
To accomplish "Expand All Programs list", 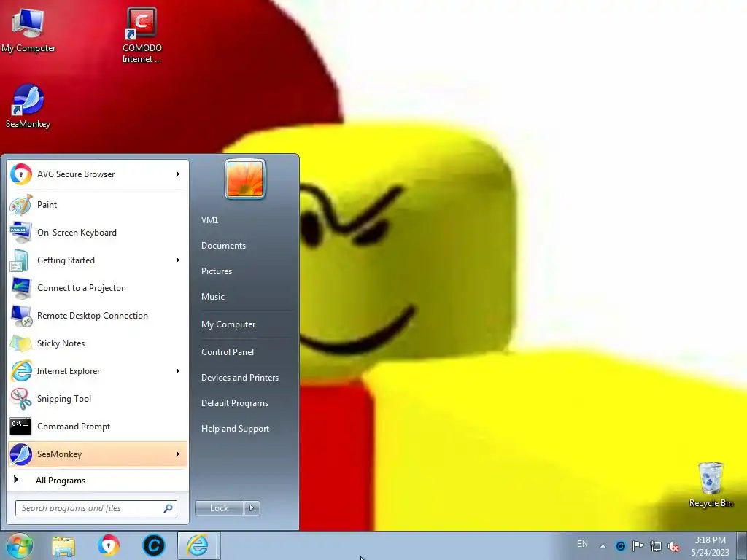I will 61,481.
